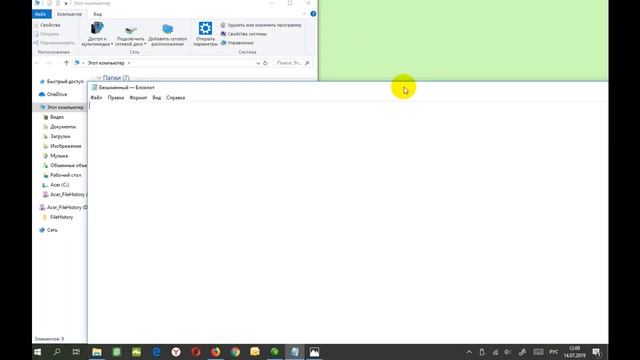Open the volume control in system tray
The image size is (640, 360).
click(507, 352)
